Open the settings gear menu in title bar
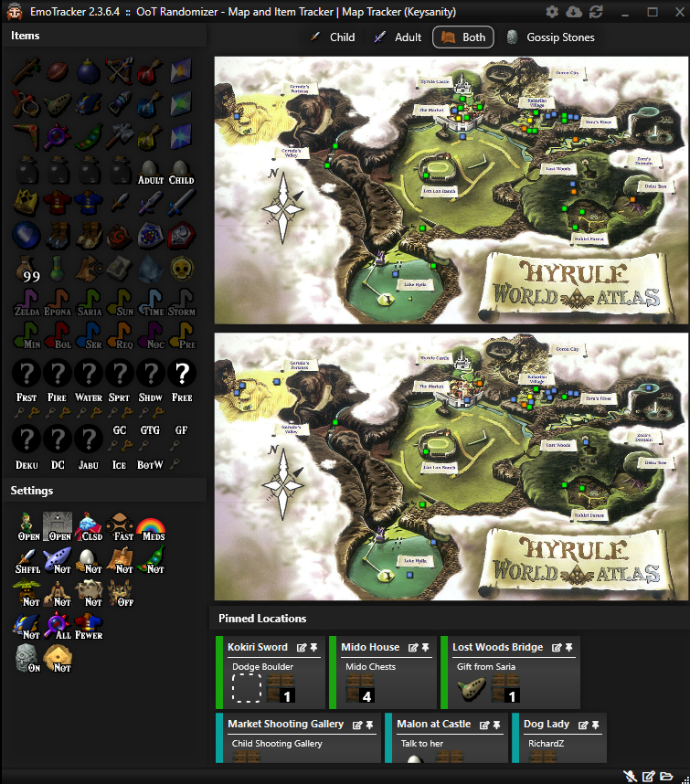 (x=552, y=12)
